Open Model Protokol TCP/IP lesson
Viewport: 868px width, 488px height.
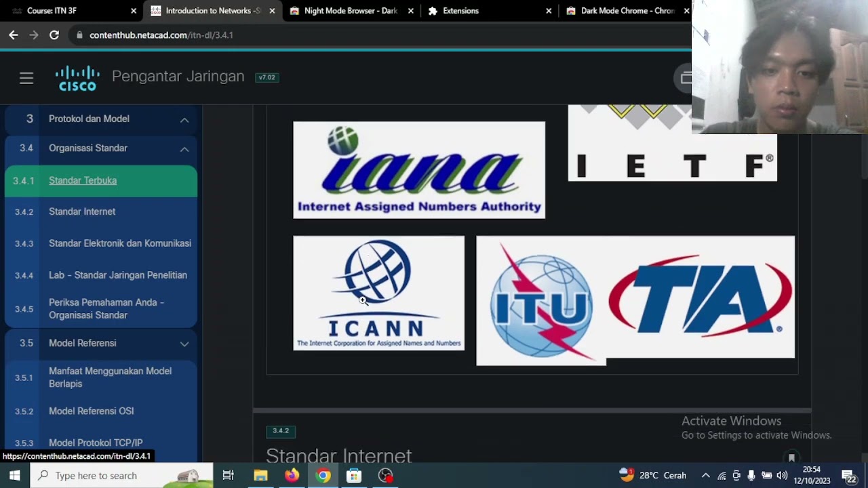click(101, 443)
